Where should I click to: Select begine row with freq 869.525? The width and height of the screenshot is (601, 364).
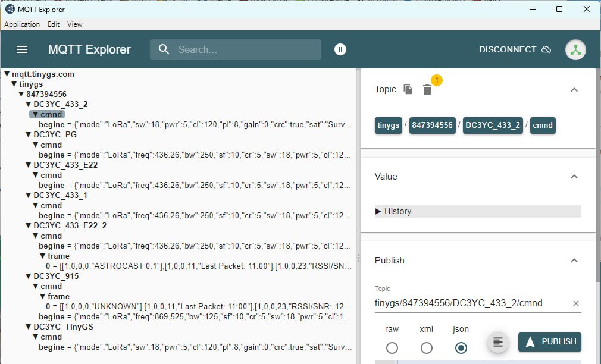[x=195, y=316]
